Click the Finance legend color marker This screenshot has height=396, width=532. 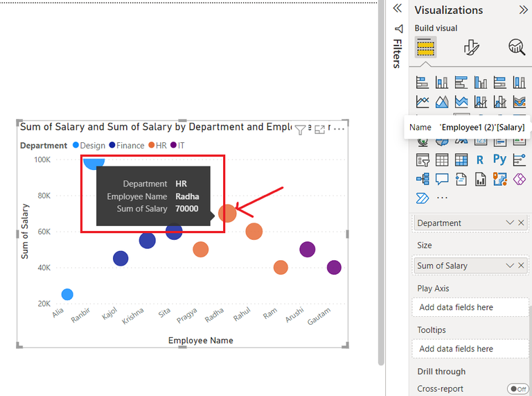point(112,146)
